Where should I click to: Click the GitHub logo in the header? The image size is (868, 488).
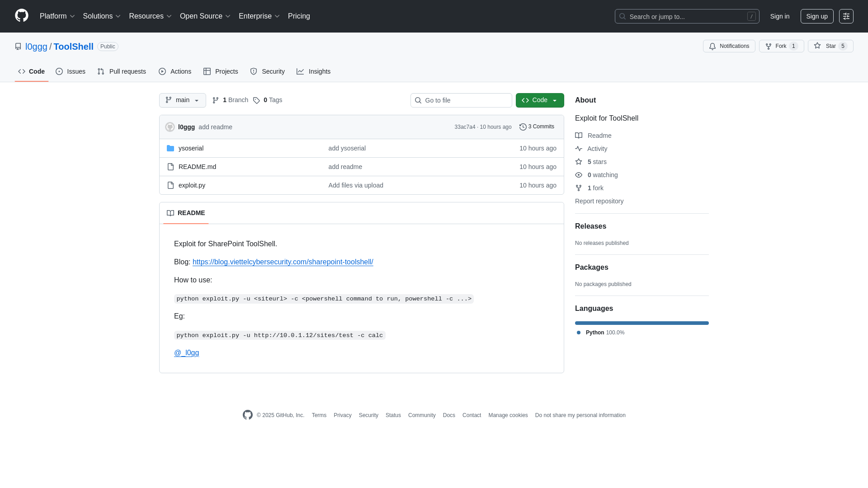(21, 16)
